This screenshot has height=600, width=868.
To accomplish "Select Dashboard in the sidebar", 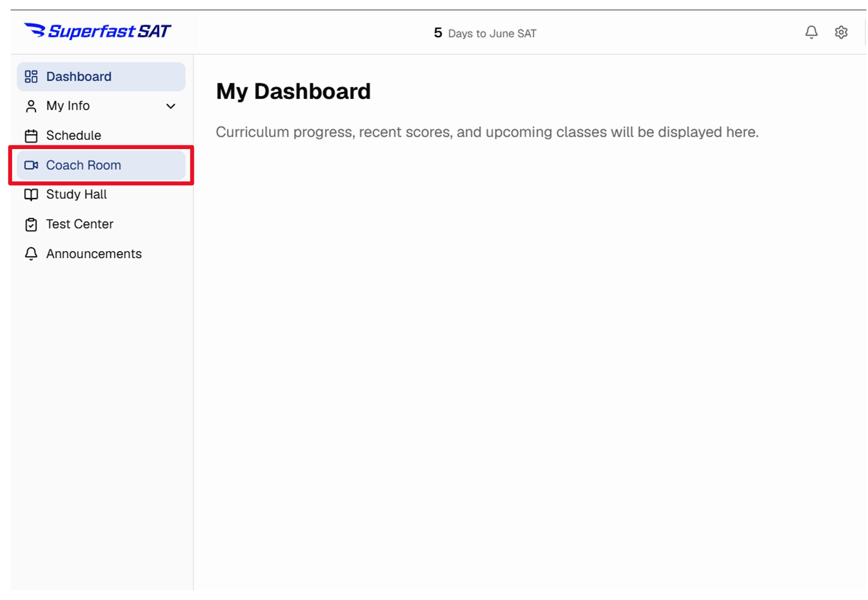I will 101,77.
